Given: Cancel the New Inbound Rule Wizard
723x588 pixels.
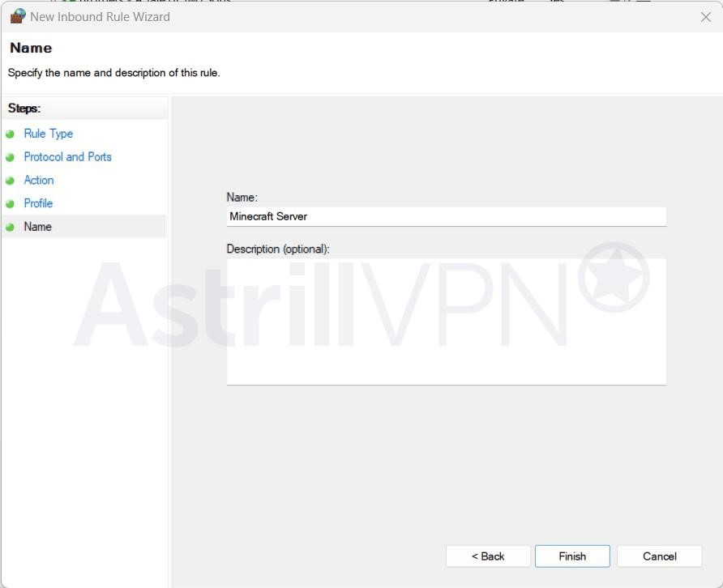Looking at the screenshot, I should click(x=660, y=556).
